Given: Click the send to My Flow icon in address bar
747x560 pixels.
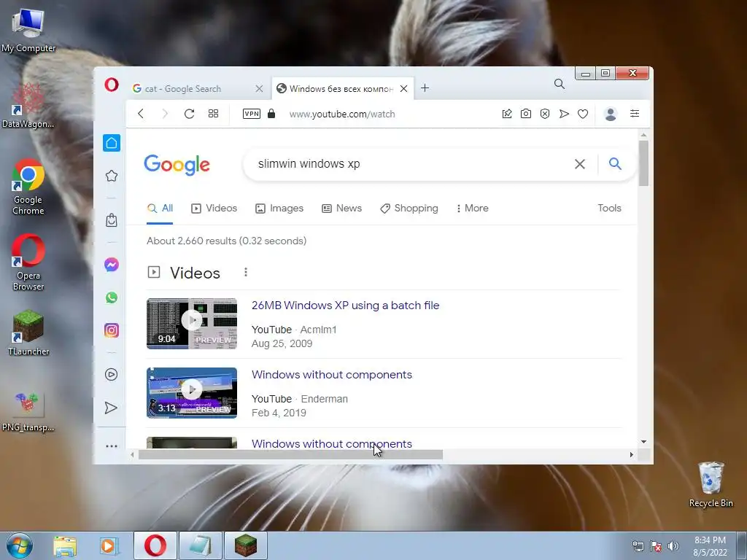Looking at the screenshot, I should (564, 114).
